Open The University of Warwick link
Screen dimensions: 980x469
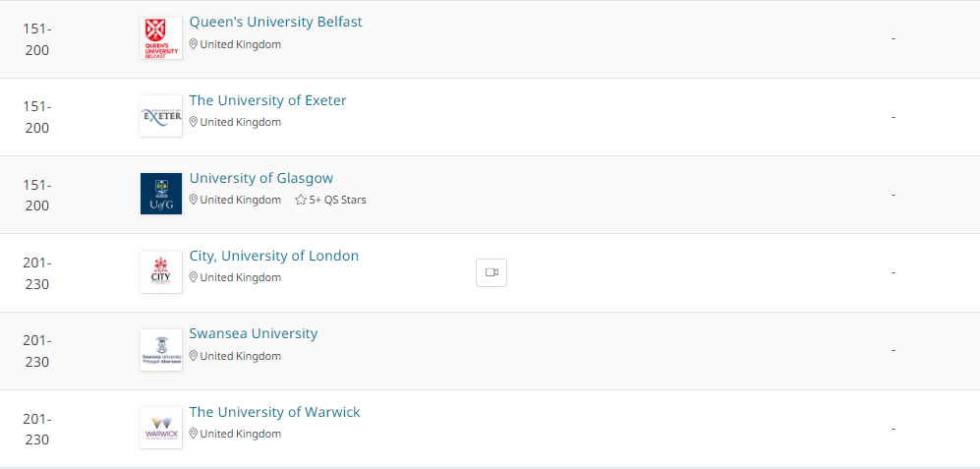(274, 412)
